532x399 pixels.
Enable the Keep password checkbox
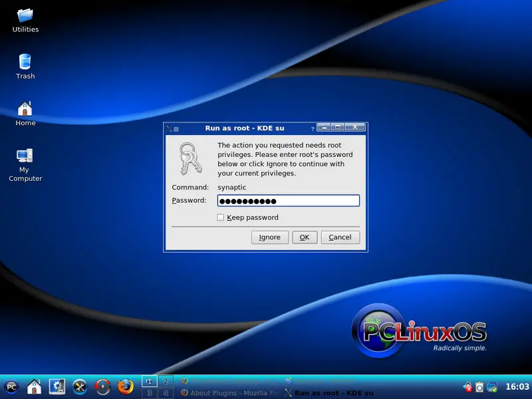[221, 217]
